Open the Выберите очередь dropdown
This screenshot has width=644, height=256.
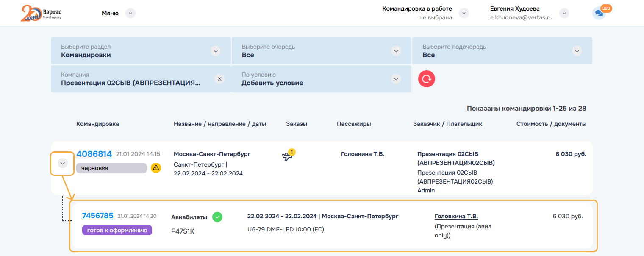click(x=321, y=51)
